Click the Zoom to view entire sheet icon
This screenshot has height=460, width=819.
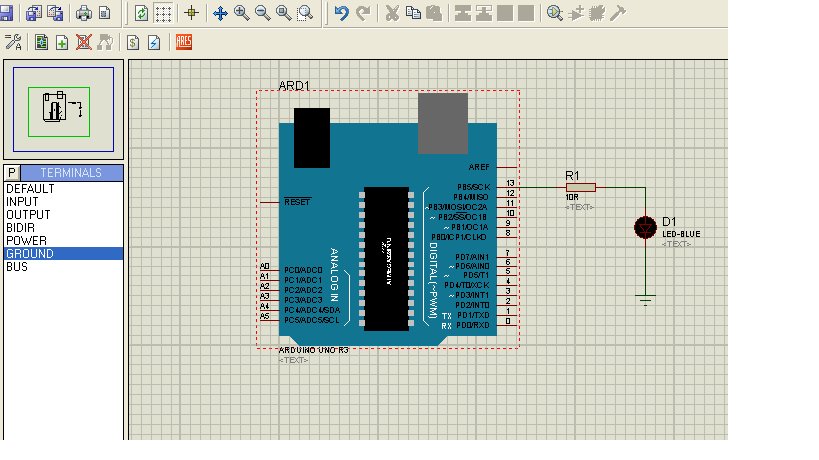[284, 13]
